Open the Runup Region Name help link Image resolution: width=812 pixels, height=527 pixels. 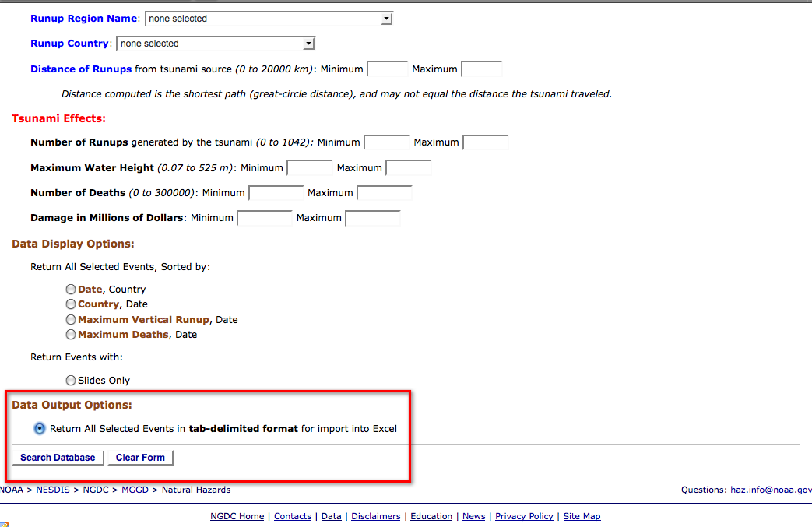tap(84, 19)
